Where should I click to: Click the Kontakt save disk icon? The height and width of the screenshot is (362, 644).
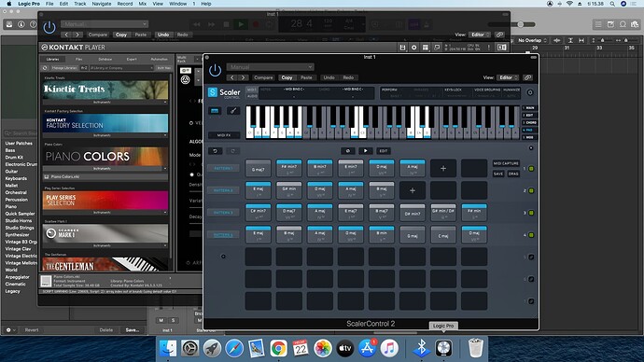[x=402, y=48]
